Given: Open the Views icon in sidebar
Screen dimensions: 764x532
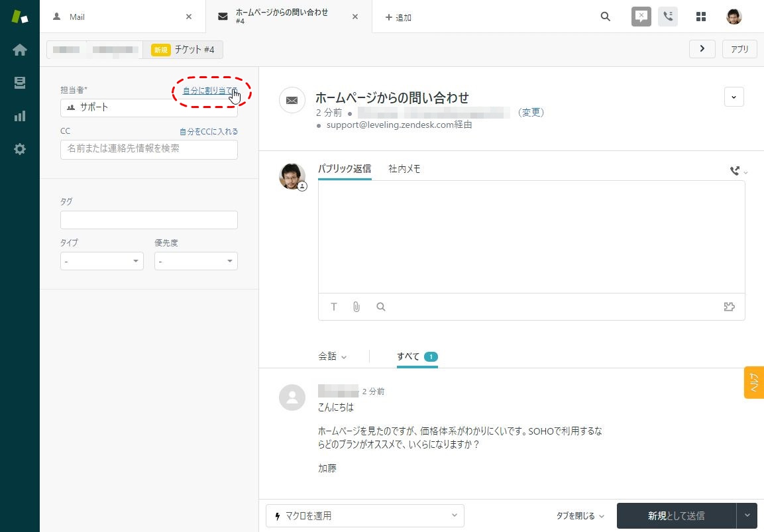Looking at the screenshot, I should pyautogui.click(x=20, y=83).
